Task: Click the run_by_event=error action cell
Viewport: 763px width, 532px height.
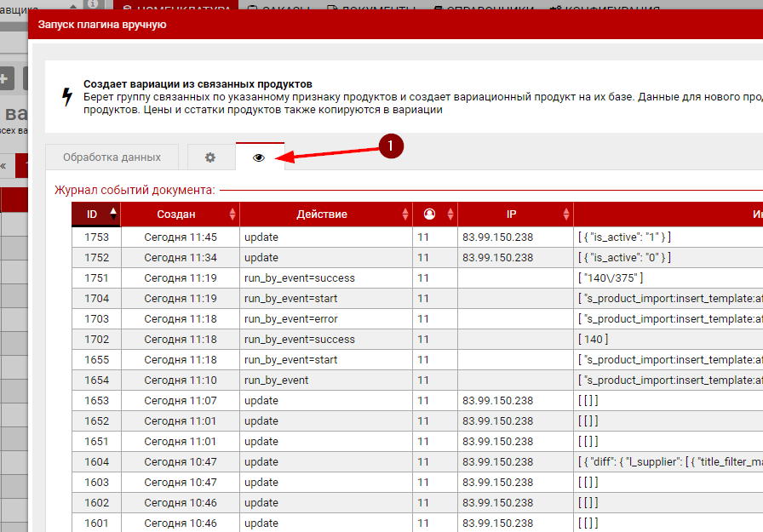Action: pos(290,319)
